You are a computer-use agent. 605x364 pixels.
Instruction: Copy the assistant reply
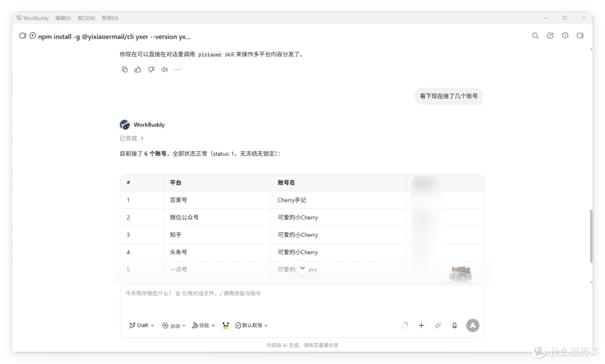(124, 70)
